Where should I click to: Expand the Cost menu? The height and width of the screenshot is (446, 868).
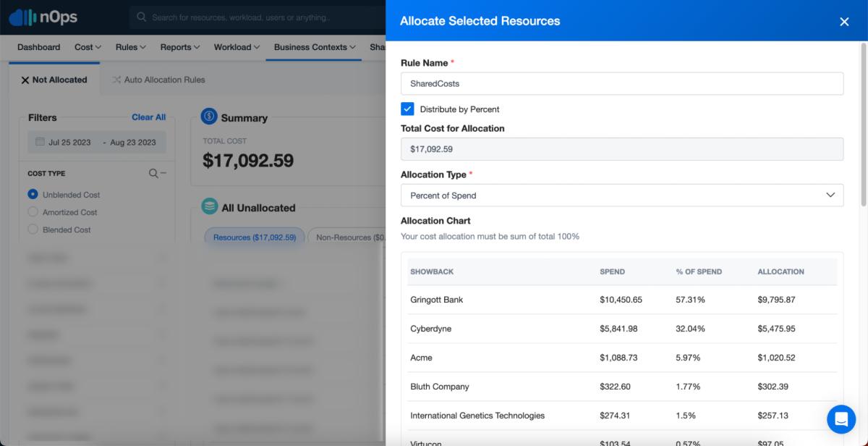(x=88, y=47)
